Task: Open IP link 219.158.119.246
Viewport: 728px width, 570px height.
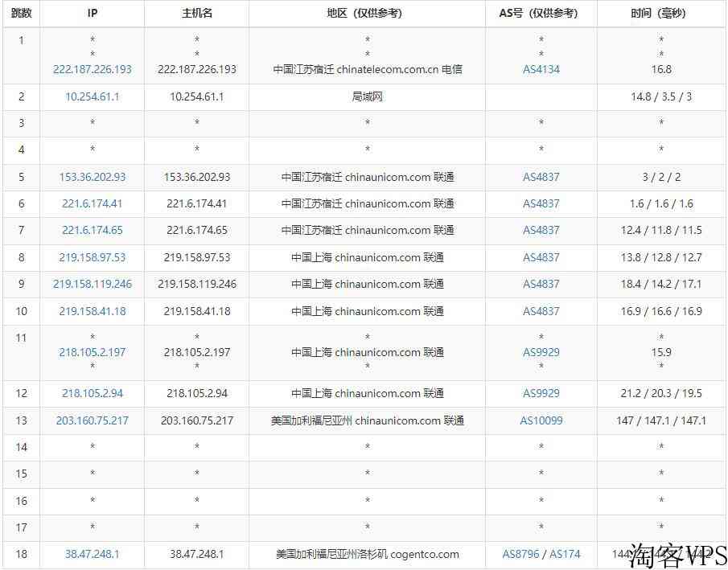Action: pos(93,284)
